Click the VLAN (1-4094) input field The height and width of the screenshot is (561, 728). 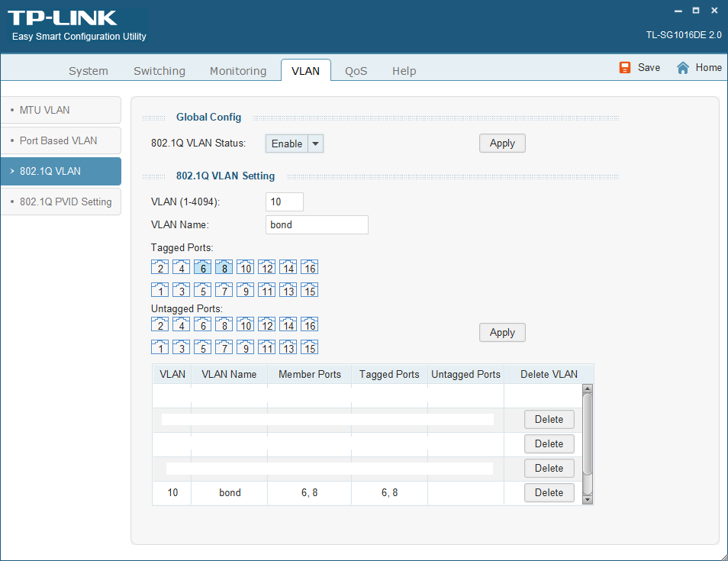click(285, 202)
